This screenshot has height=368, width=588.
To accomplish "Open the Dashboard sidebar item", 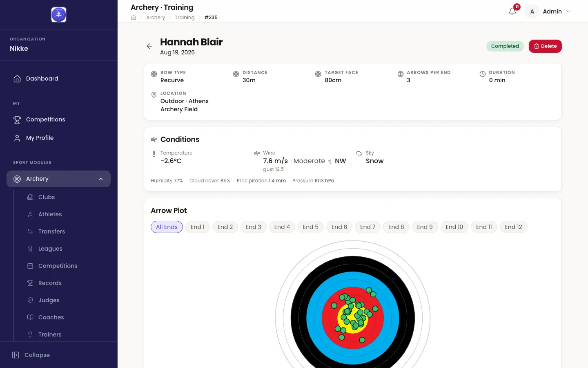I will (59, 79).
